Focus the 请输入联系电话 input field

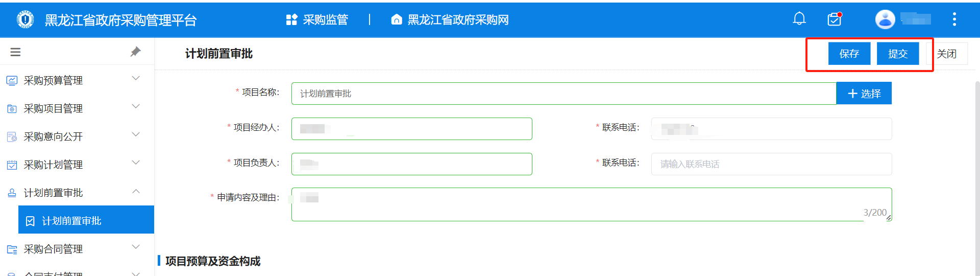[772, 164]
